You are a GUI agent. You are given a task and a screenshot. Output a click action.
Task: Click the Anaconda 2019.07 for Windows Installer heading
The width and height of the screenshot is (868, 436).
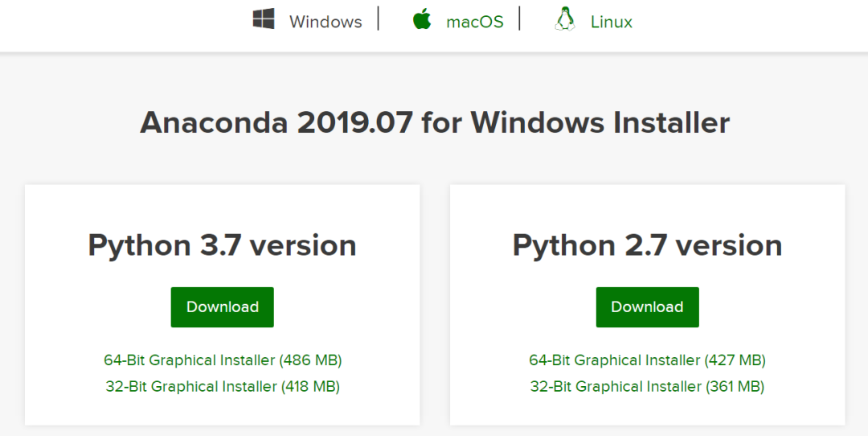pos(435,122)
